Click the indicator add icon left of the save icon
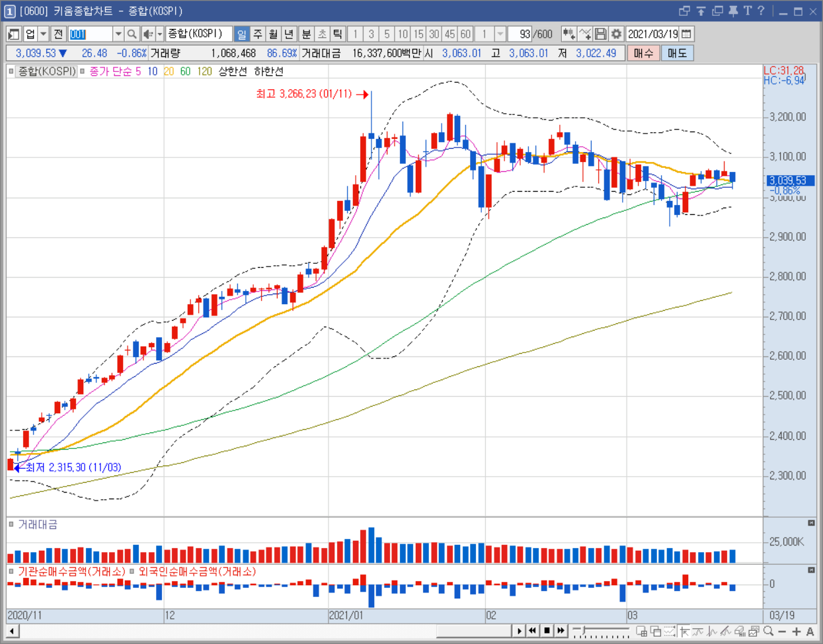Image resolution: width=823 pixels, height=644 pixels. [584, 34]
